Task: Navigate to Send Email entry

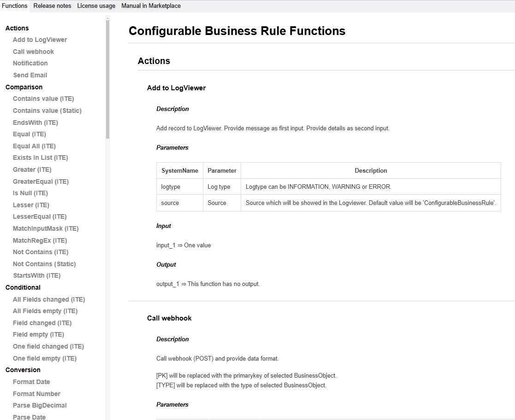Action: click(30, 75)
